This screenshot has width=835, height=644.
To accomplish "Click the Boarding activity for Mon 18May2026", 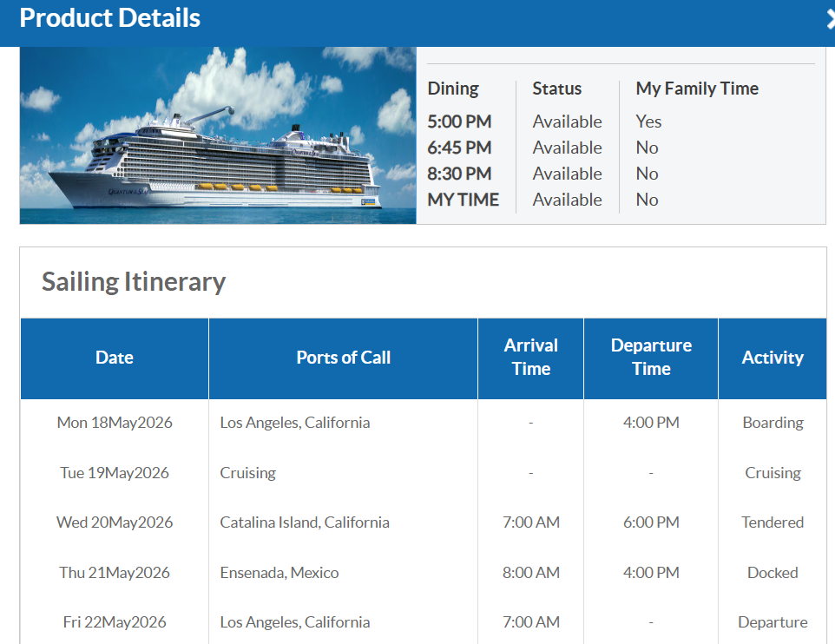I will point(772,422).
